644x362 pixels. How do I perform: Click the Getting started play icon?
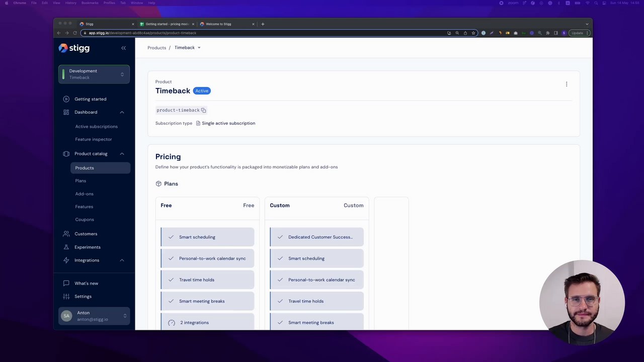66,99
